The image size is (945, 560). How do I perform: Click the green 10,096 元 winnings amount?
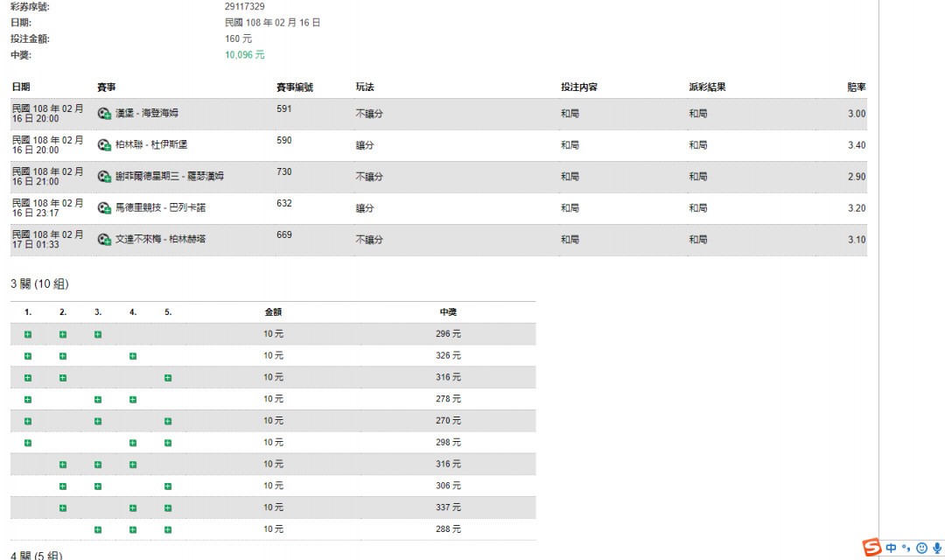tap(244, 54)
